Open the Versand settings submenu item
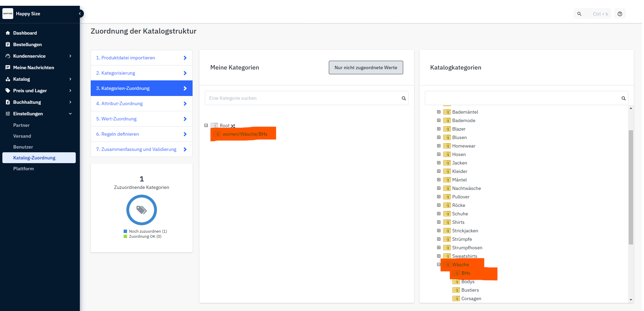 click(x=22, y=136)
